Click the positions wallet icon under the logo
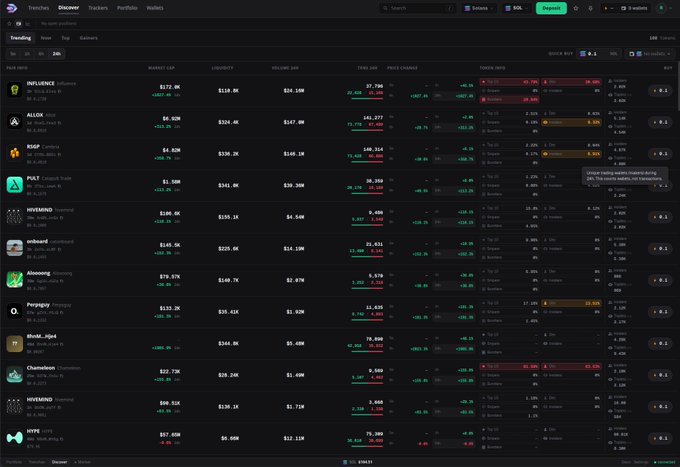The height and width of the screenshot is (467, 680). tap(19, 23)
